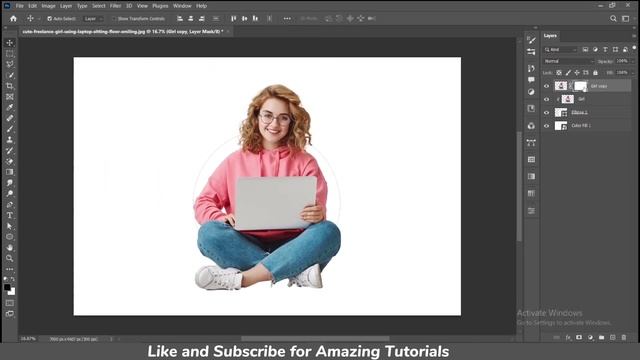640x360 pixels.
Task: Select the Hand tool
Action: (10, 247)
